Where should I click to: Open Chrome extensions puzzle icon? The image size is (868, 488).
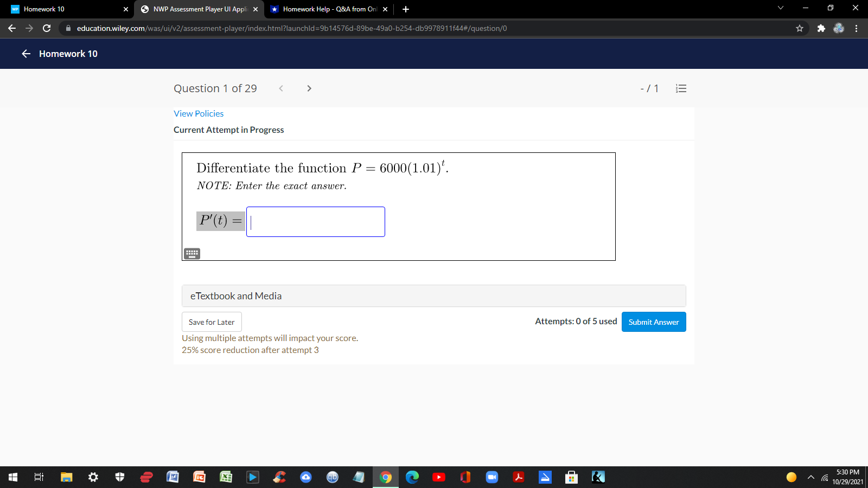pos(821,28)
